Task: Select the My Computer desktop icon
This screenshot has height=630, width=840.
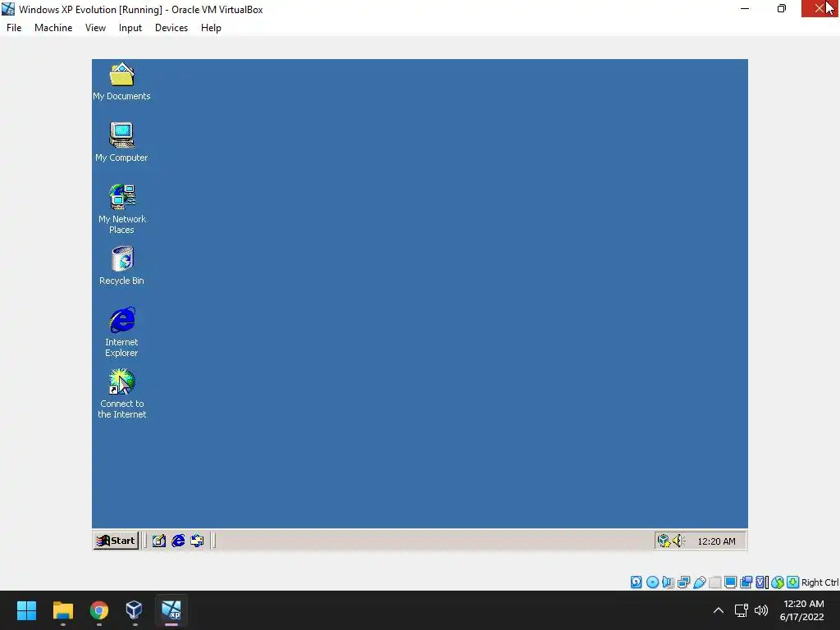Action: 121,142
